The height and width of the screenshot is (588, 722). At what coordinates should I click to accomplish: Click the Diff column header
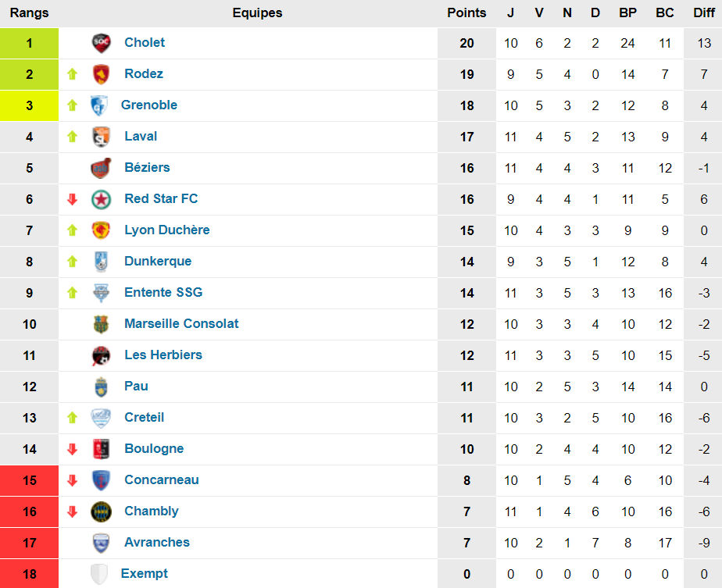703,12
